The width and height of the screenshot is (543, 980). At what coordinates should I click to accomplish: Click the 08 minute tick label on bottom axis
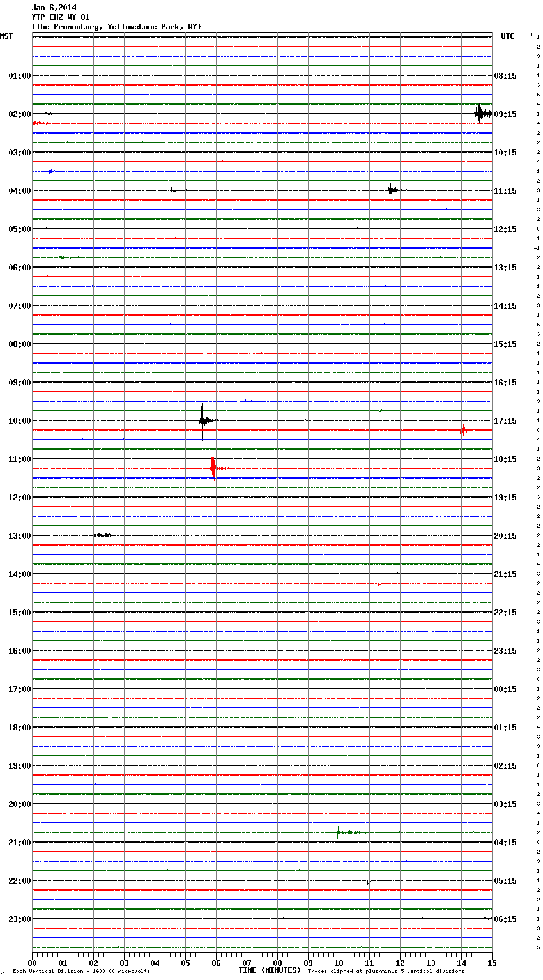[277, 963]
